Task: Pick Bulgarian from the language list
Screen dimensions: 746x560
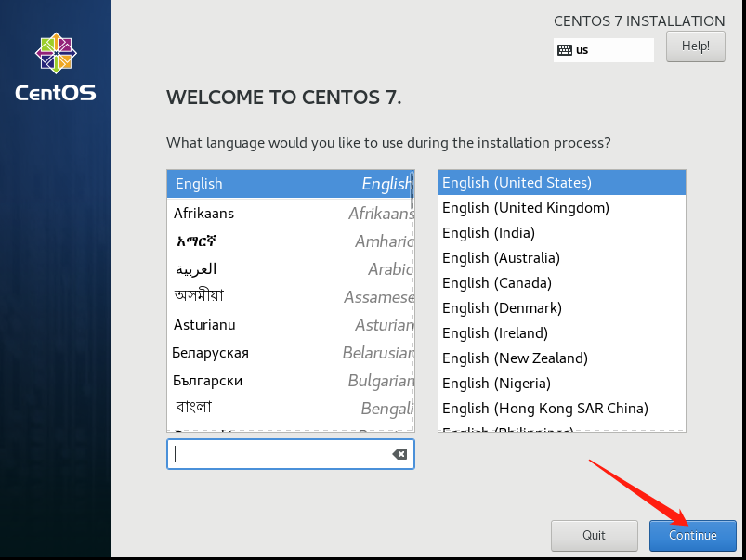Action: tap(206, 380)
